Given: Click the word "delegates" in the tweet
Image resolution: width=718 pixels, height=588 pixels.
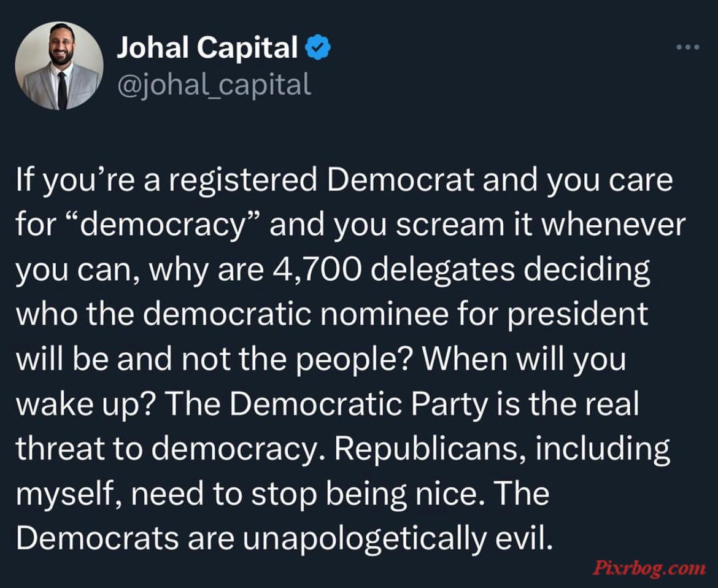Looking at the screenshot, I should pos(442,269).
